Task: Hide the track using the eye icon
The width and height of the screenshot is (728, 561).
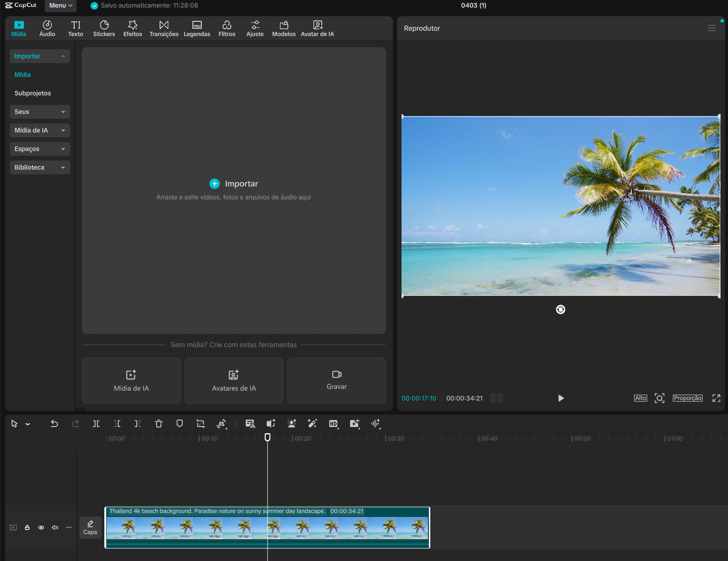Action: (41, 528)
